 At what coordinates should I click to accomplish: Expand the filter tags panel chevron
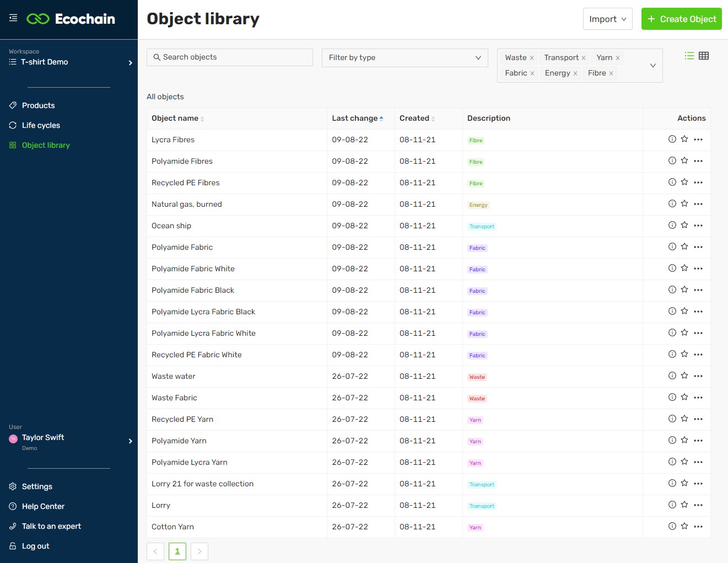pos(652,65)
